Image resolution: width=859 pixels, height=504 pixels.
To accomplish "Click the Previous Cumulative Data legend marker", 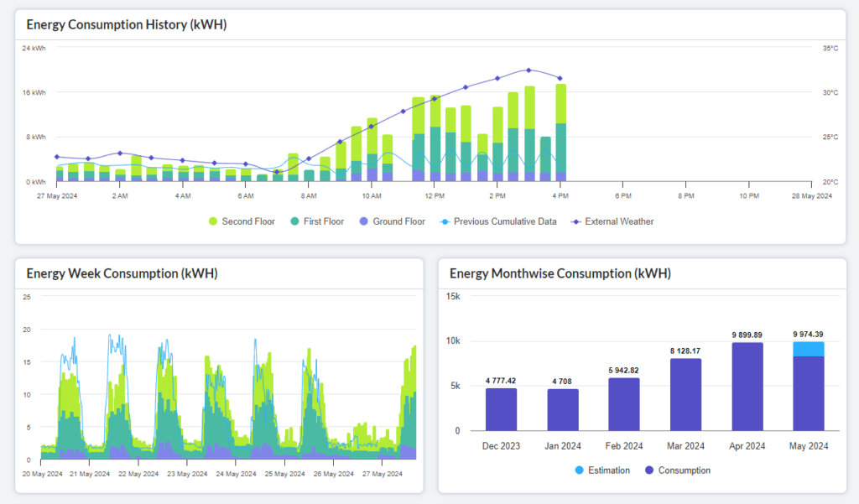I will [x=444, y=221].
